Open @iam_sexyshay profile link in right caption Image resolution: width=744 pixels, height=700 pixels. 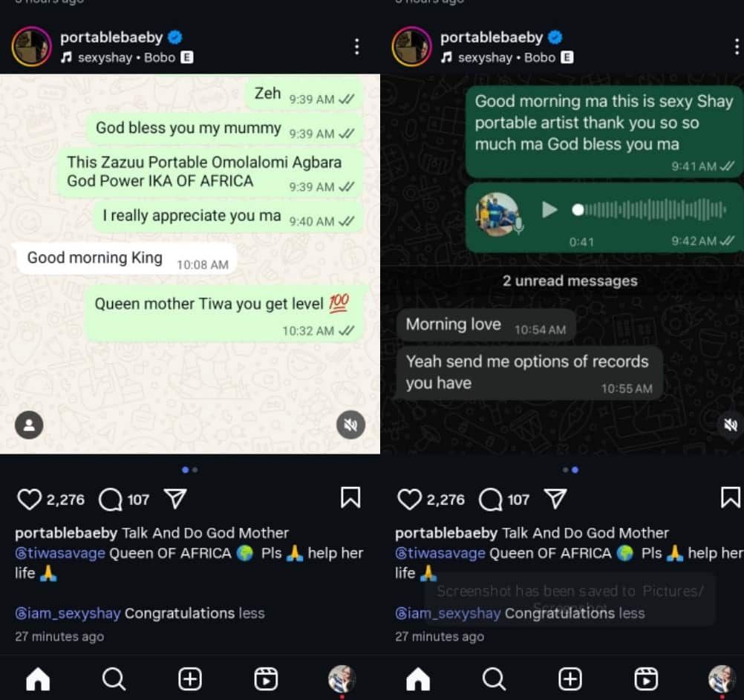point(448,613)
